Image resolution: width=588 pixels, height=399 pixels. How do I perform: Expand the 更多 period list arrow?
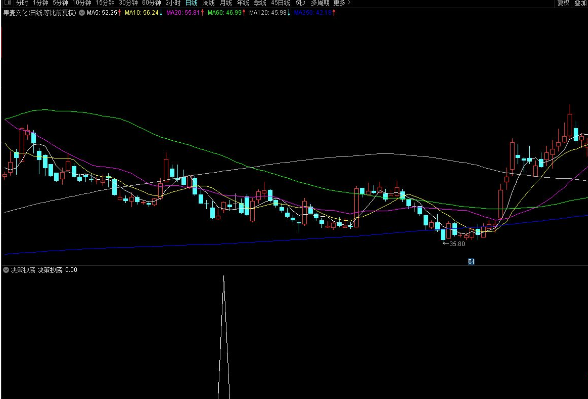(x=348, y=3)
